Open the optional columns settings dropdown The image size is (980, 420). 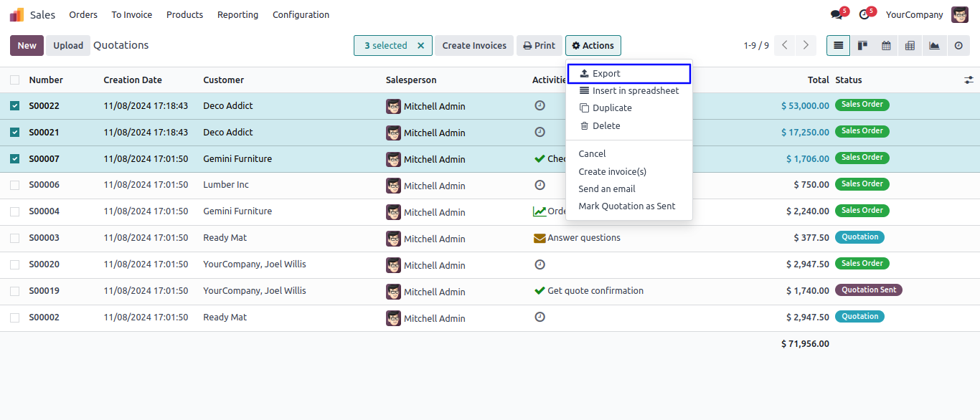(969, 80)
